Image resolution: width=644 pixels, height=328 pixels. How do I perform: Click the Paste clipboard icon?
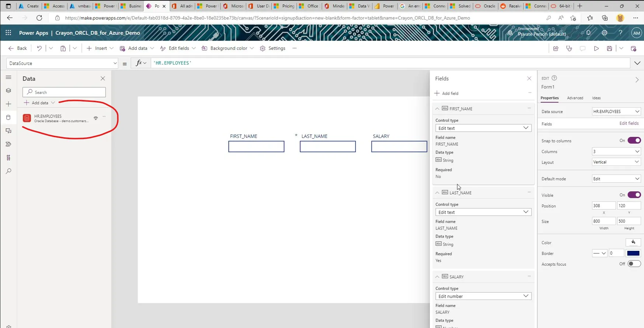(x=63, y=48)
